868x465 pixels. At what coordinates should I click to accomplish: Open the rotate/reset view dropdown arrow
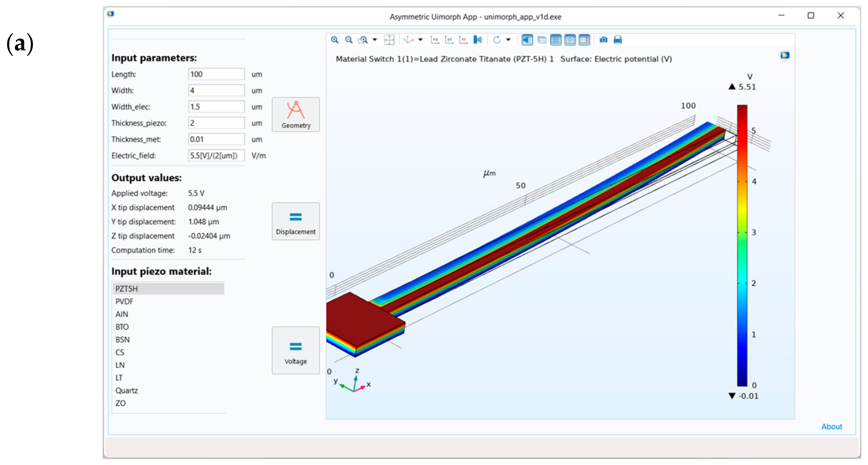[x=509, y=40]
